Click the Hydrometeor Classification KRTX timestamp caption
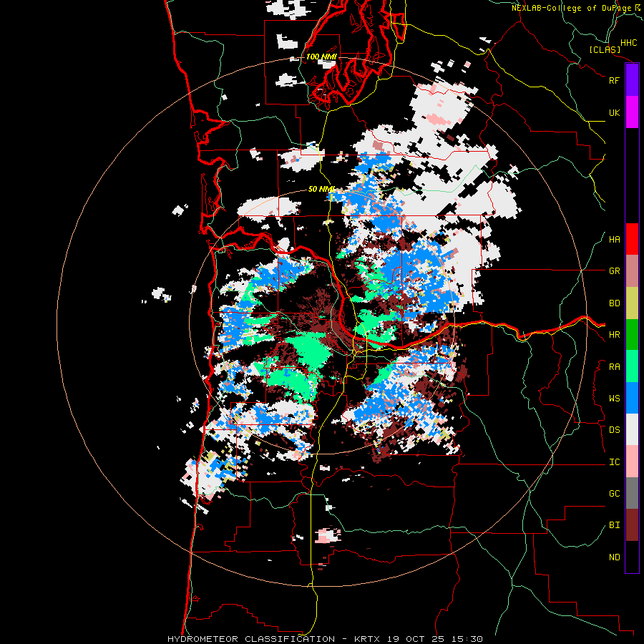The width and height of the screenshot is (644, 644). (x=325, y=639)
